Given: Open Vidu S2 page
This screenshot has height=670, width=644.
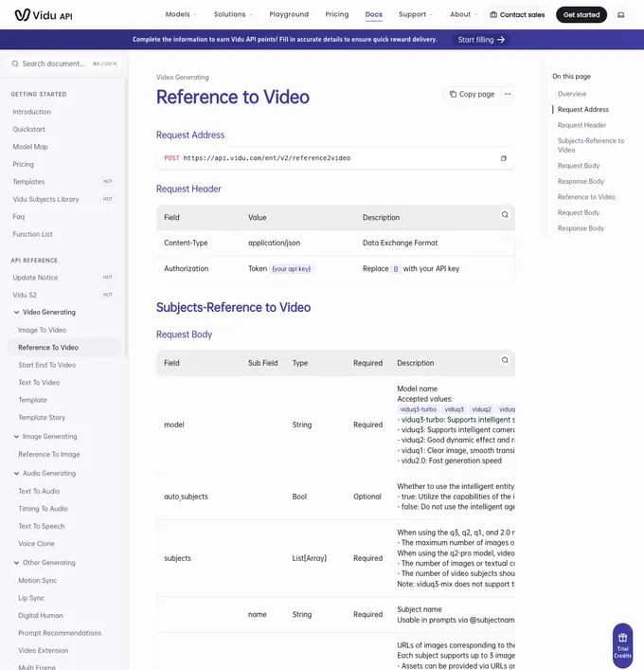Looking at the screenshot, I should coord(25,296).
